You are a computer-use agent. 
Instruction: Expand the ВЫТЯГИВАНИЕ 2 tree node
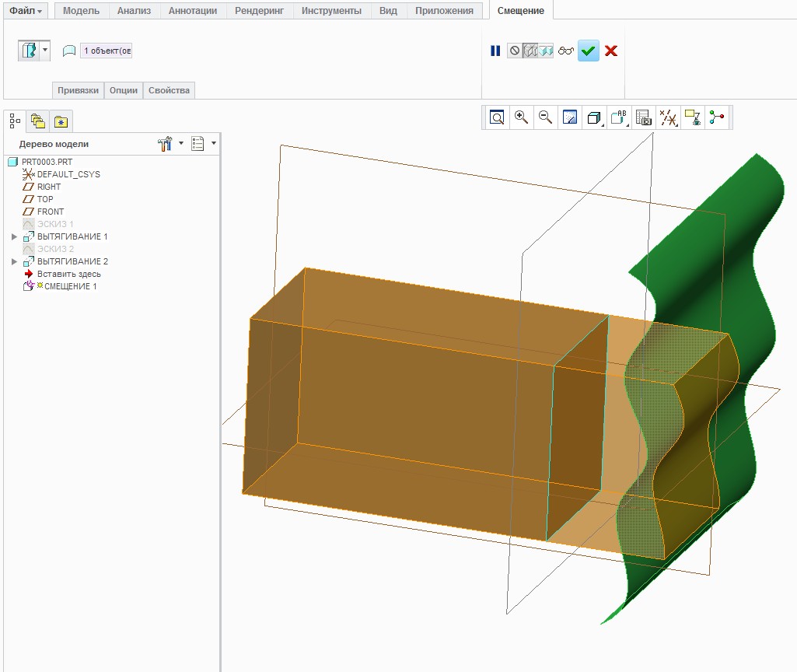click(14, 261)
